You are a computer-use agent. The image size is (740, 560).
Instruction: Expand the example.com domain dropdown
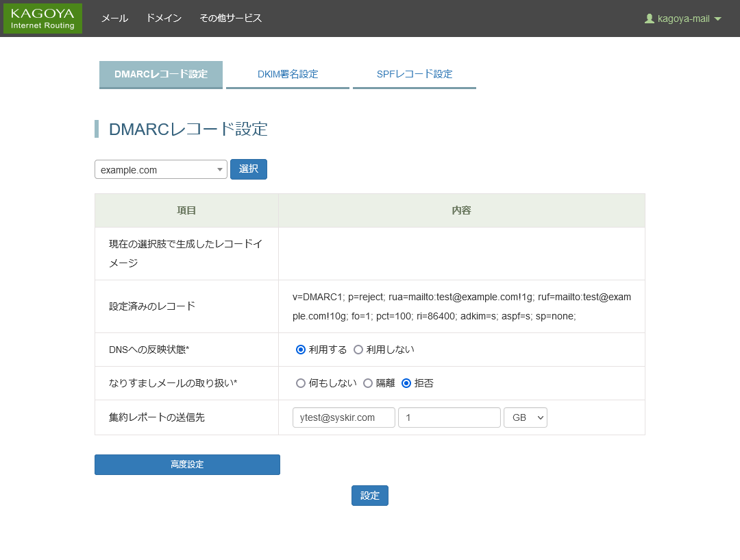[x=161, y=169]
